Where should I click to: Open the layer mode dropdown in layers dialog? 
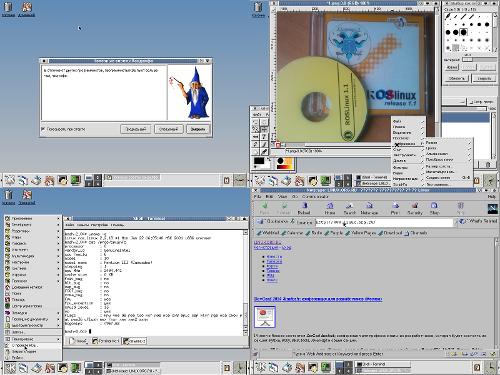[454, 101]
